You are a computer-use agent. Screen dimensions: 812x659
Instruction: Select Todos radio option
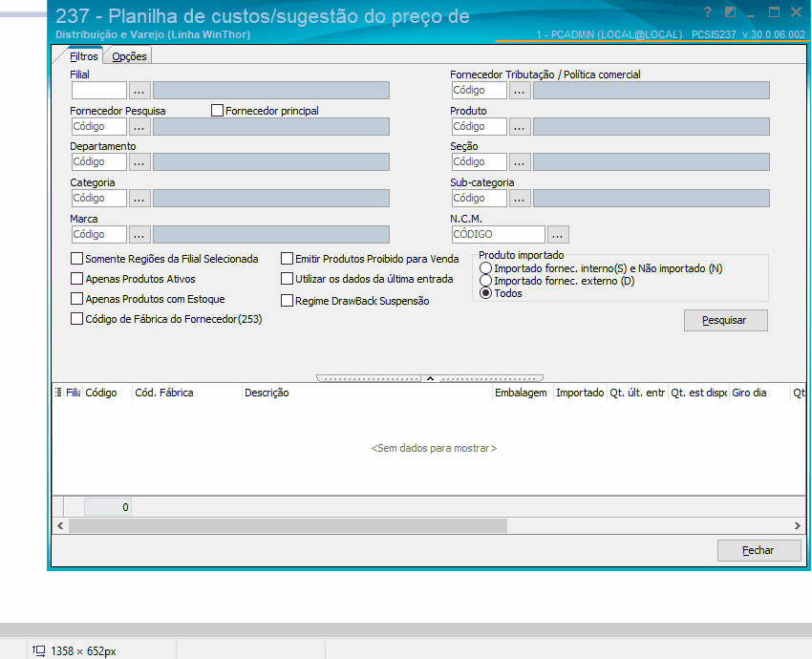pos(485,293)
